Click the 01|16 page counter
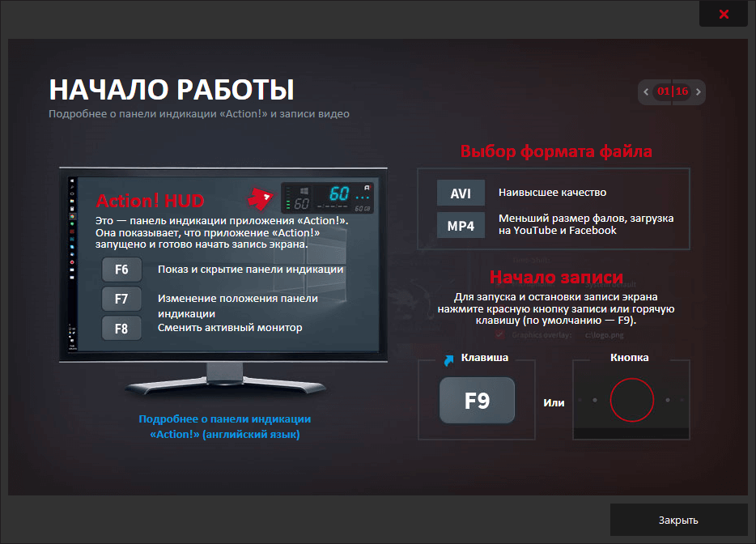The width and height of the screenshot is (756, 544). click(673, 91)
